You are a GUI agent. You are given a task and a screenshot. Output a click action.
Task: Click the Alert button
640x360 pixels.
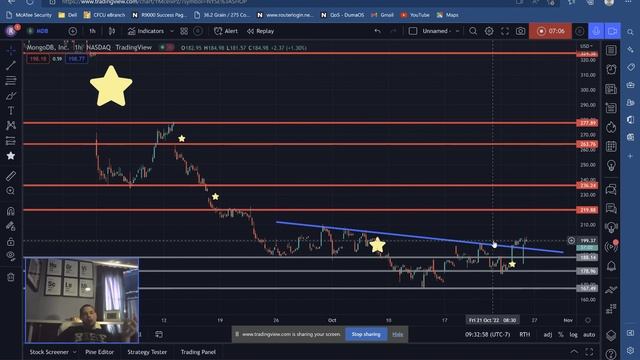click(226, 31)
